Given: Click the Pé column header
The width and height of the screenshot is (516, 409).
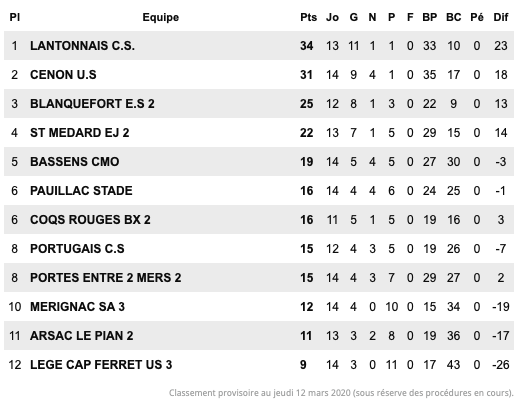Looking at the screenshot, I should 477,17.
